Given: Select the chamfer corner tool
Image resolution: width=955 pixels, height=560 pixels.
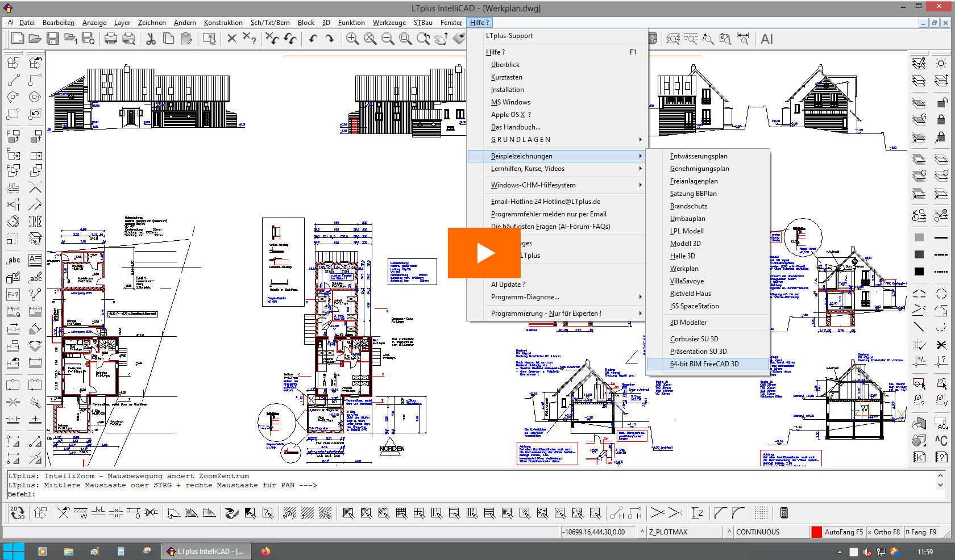Looking at the screenshot, I should pyautogui.click(x=720, y=513).
